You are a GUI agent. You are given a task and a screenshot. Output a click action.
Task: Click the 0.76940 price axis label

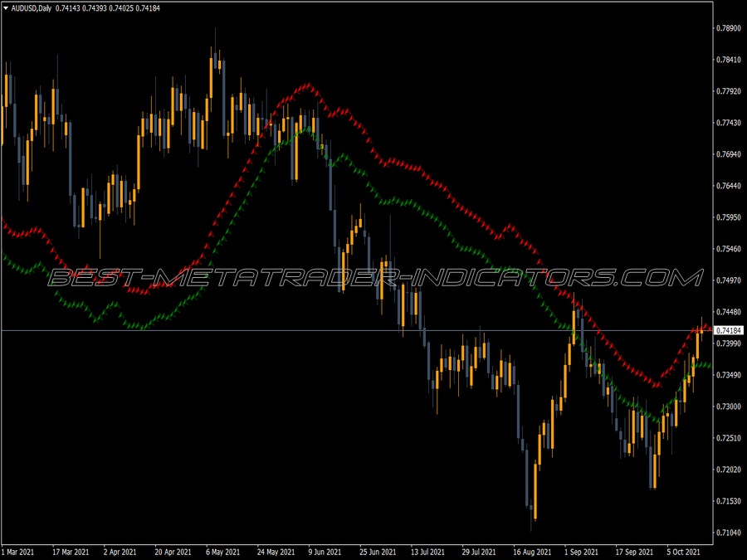[729, 154]
